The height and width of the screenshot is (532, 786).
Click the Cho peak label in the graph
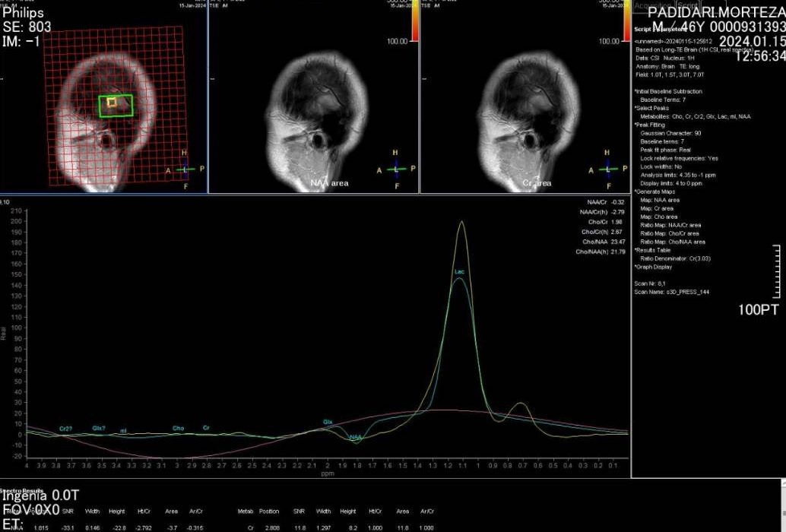pos(178,429)
